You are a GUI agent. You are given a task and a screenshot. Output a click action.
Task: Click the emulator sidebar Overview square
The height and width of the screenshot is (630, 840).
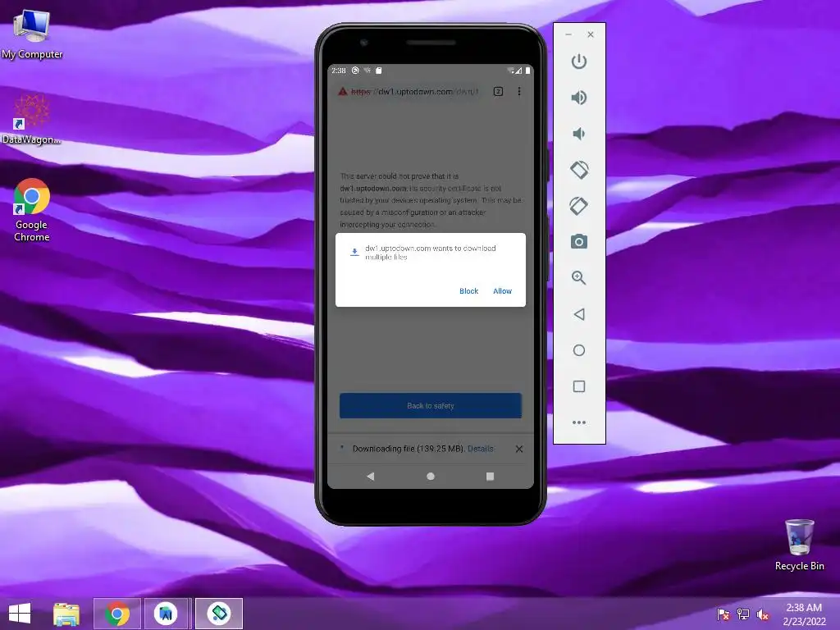point(578,386)
